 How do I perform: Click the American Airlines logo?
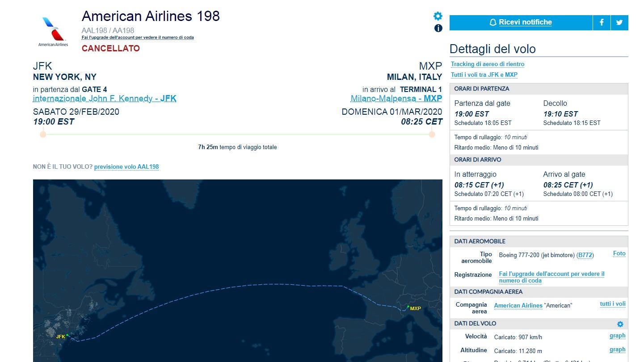53,31
